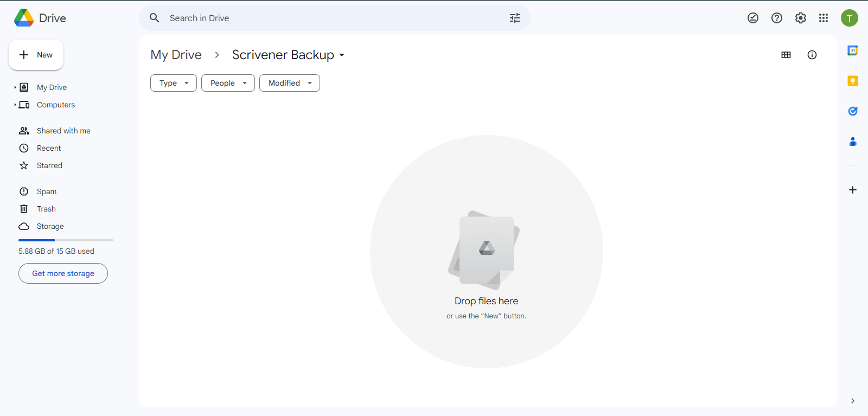Viewport: 868px width, 416px height.
Task: Click the side panel collapse arrow
Action: (853, 401)
